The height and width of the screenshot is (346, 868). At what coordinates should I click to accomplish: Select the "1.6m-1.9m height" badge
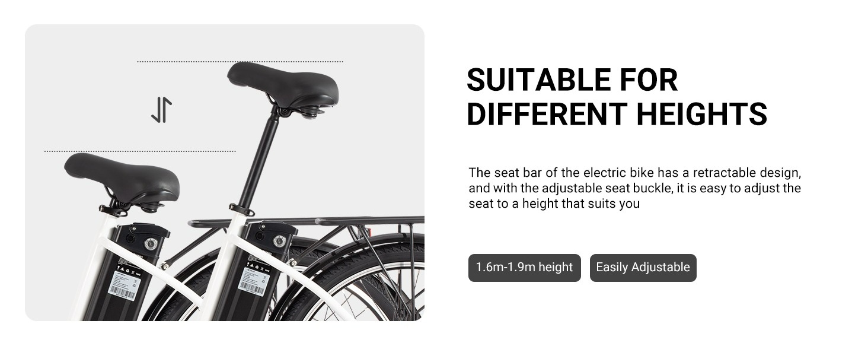click(x=524, y=268)
